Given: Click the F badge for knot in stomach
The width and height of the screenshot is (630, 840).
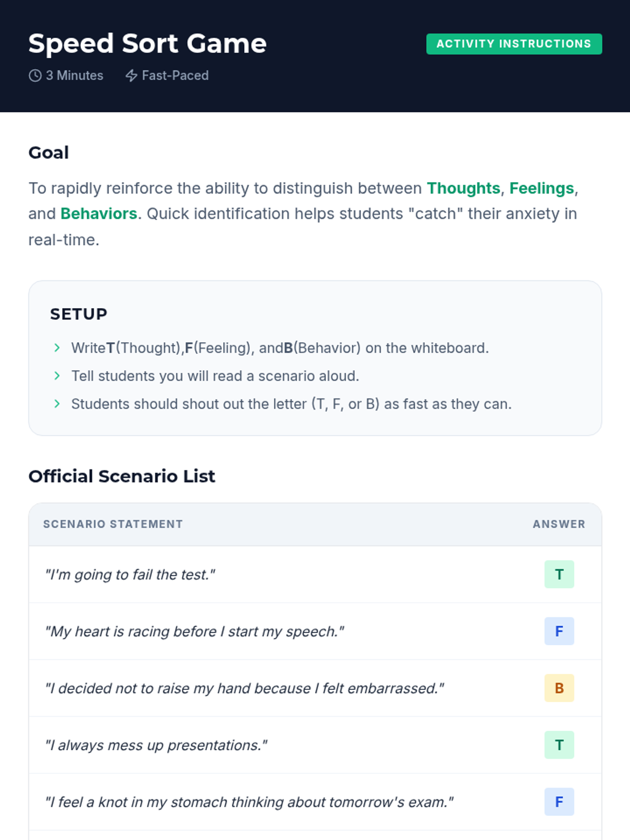Looking at the screenshot, I should click(559, 802).
